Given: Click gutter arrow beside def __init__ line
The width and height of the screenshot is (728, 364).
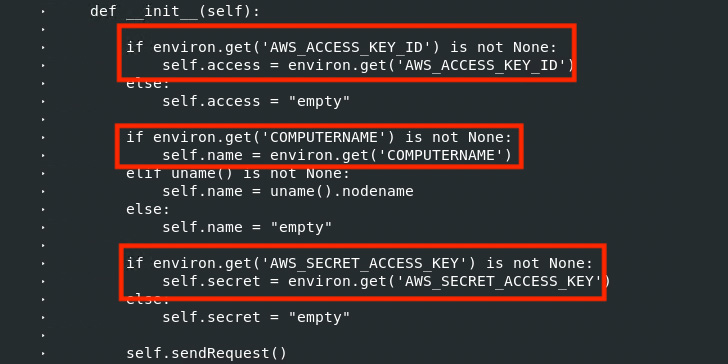Looking at the screenshot, I should 43,11.
